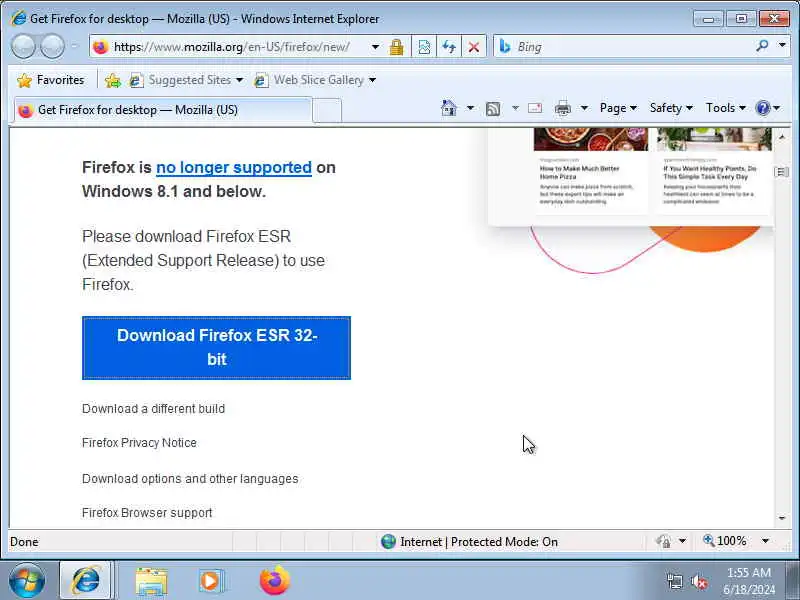The image size is (800, 600).
Task: Click Download Firefox ESR 32-bit button
Action: tap(216, 348)
